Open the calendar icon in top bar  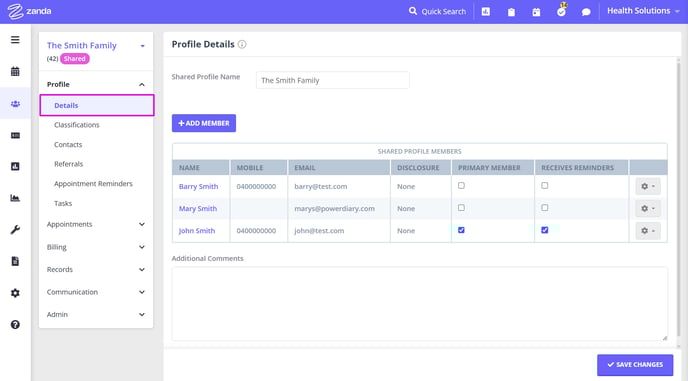[x=536, y=12]
